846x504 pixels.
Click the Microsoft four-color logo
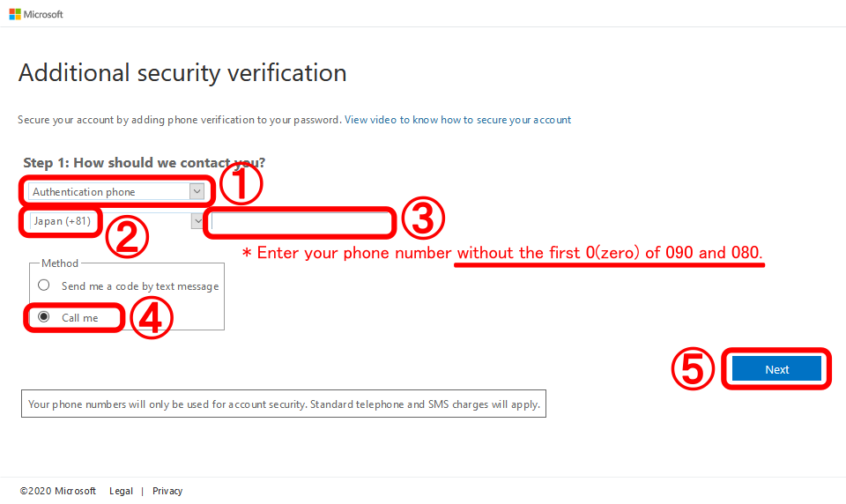(15, 15)
